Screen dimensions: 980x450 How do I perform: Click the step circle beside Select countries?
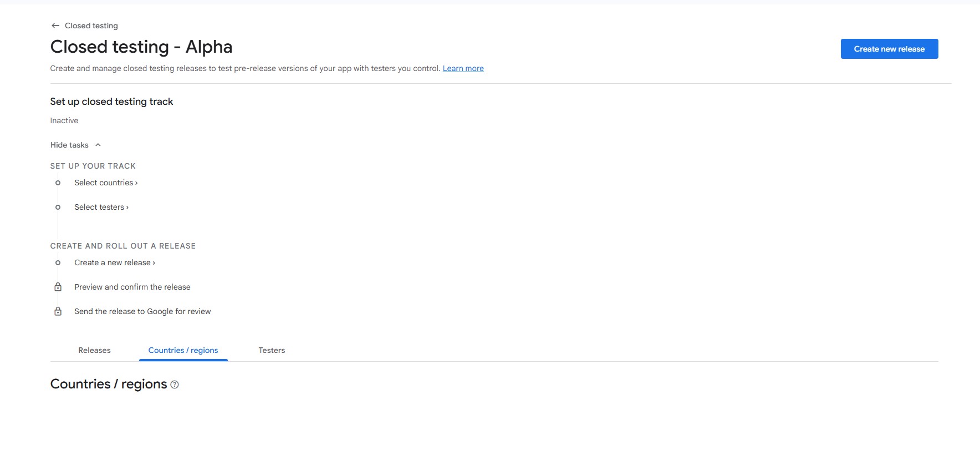58,183
